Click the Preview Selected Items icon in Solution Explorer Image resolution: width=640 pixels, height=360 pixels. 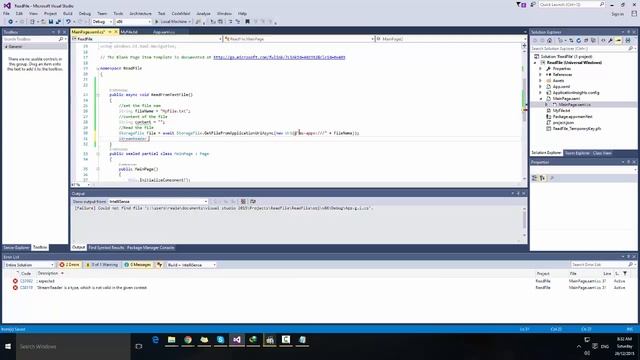pos(618,40)
